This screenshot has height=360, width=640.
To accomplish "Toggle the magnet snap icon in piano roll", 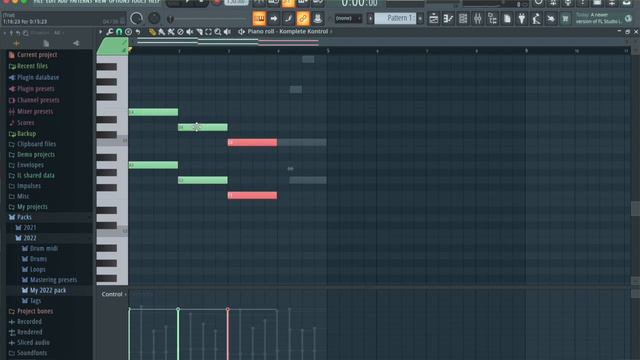I will coord(119,32).
